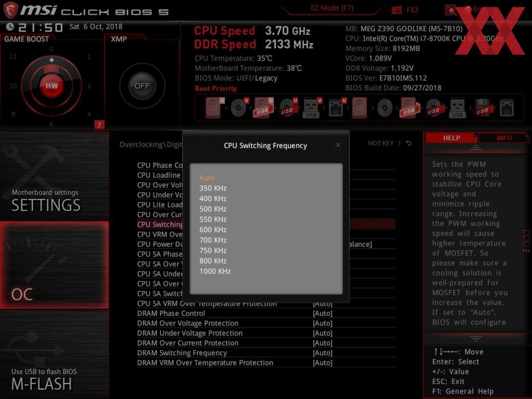532x399 pixels.
Task: Choose 600 KHz switching frequency
Action: tap(213, 230)
